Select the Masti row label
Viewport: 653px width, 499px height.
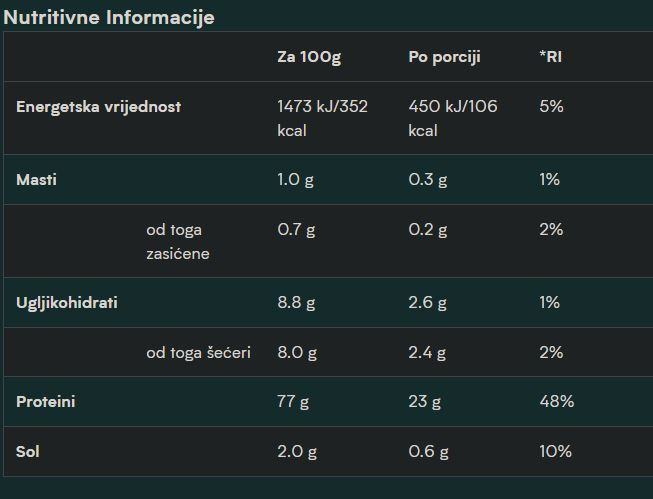[36, 180]
